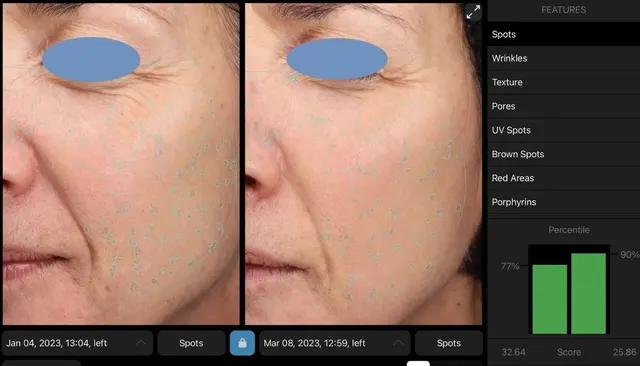Expand the image view to fullscreen

(473, 12)
